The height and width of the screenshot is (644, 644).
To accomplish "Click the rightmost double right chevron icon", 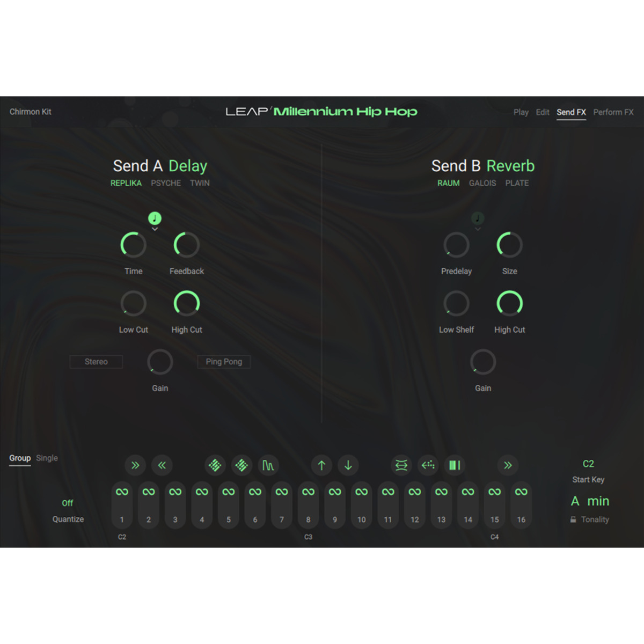I will [508, 465].
